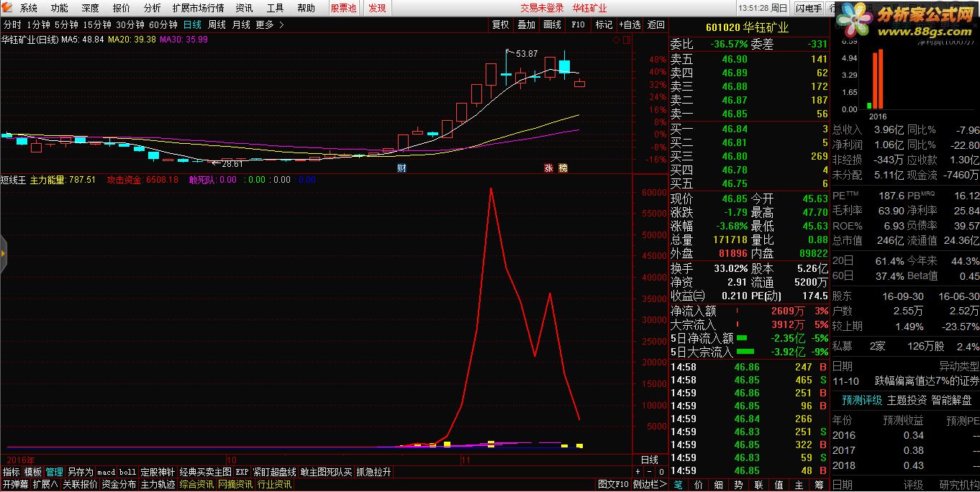The width and height of the screenshot is (980, 492).
Task: Click the 开弹幕 button
Action: (x=15, y=485)
